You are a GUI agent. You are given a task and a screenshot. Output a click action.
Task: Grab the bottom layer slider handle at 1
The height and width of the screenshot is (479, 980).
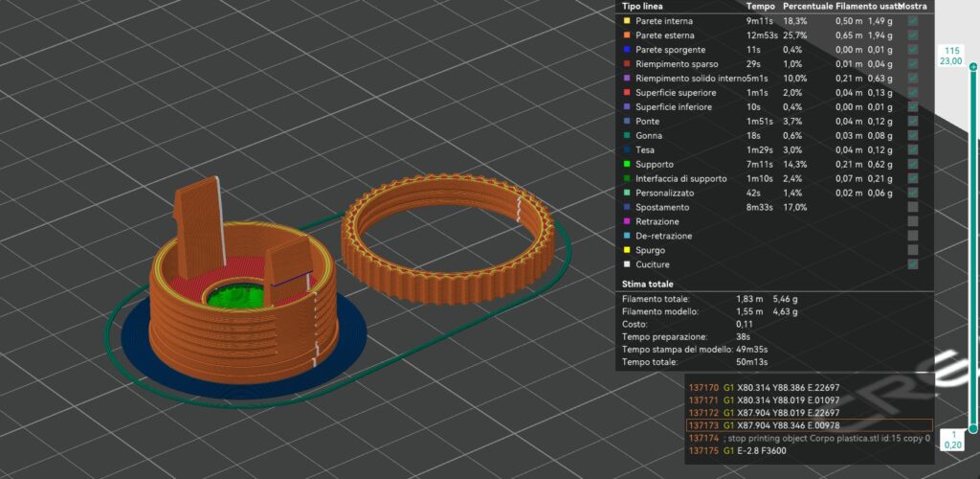(x=972, y=429)
